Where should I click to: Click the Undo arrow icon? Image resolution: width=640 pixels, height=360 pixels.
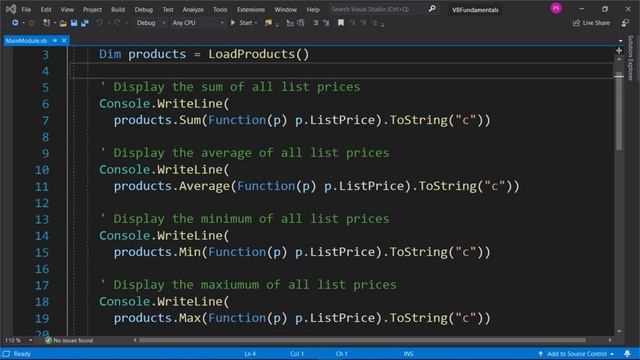click(x=100, y=23)
